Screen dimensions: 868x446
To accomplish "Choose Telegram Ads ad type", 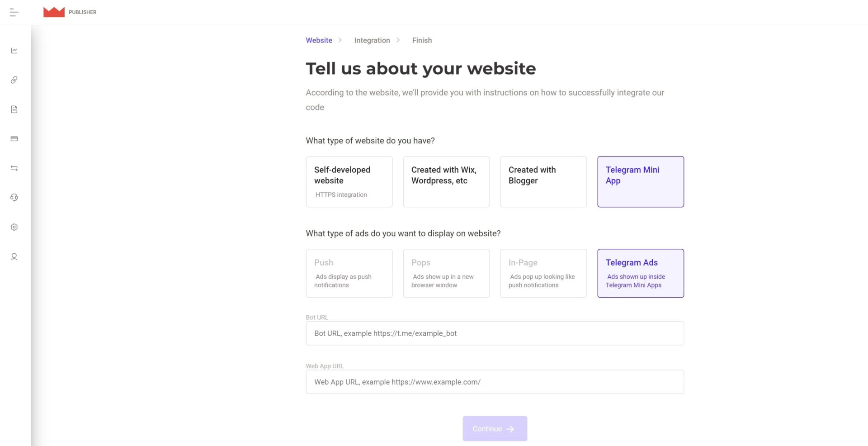I will pos(641,273).
